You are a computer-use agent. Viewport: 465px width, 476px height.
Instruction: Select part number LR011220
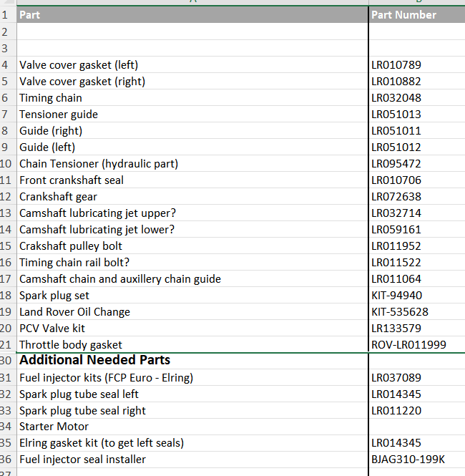pos(417,410)
